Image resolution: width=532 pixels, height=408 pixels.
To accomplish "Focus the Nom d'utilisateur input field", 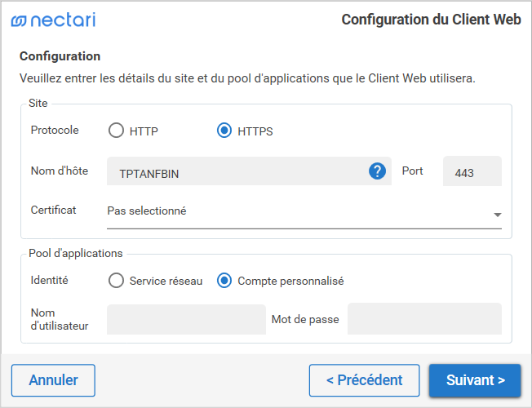I will click(x=186, y=319).
